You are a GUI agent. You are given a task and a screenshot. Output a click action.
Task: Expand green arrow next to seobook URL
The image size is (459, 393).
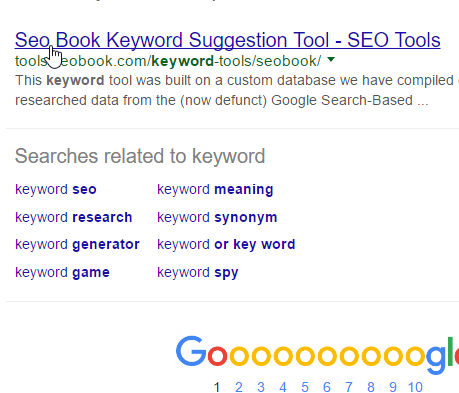tap(331, 60)
